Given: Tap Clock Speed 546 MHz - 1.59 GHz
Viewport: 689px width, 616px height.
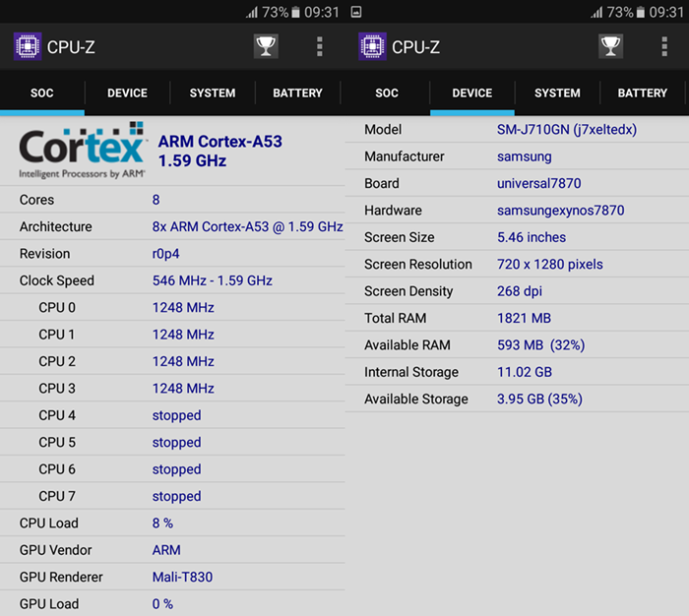Looking at the screenshot, I should click(x=213, y=280).
